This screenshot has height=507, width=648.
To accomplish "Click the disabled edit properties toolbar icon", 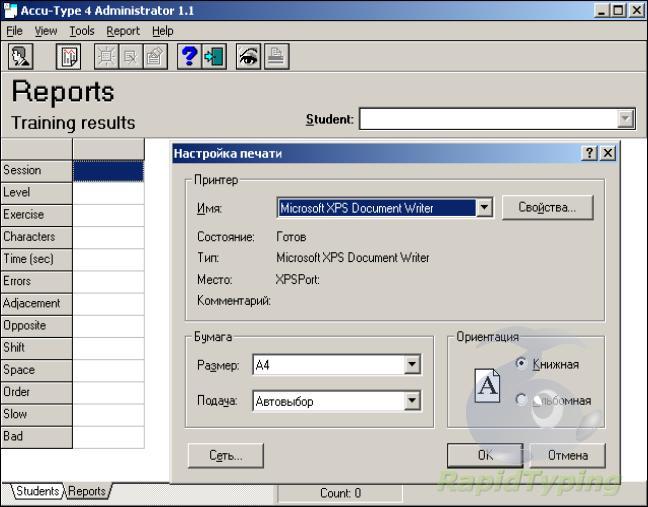I will [155, 56].
